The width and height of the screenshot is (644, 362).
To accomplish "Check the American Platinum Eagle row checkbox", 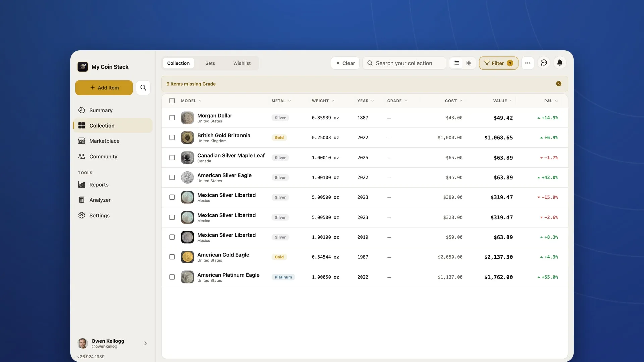I will [x=172, y=277].
